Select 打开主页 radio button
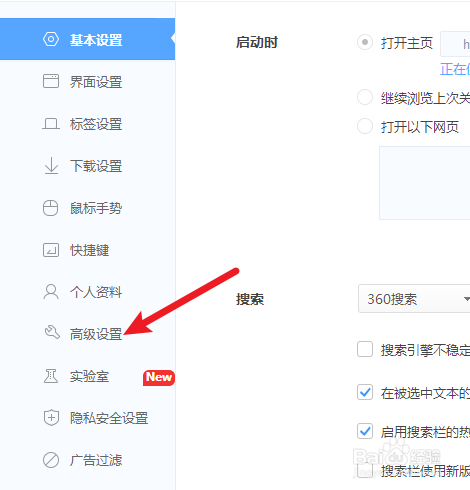This screenshot has height=490, width=470. (365, 42)
